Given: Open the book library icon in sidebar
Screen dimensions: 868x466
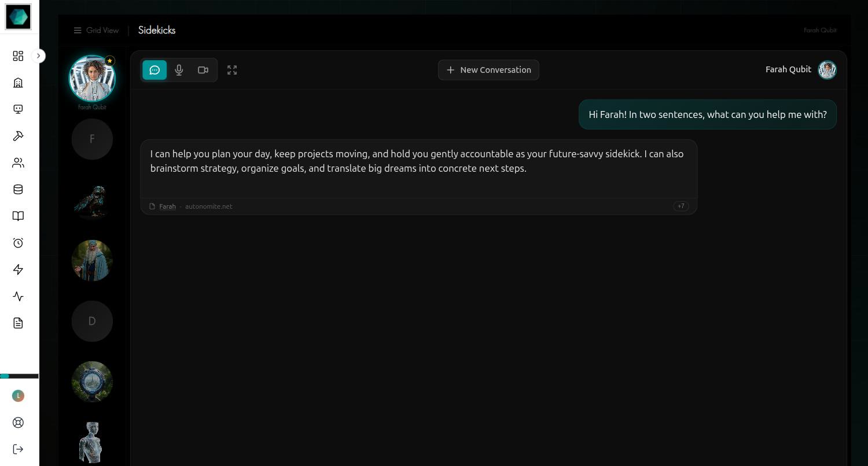Looking at the screenshot, I should coord(18,216).
